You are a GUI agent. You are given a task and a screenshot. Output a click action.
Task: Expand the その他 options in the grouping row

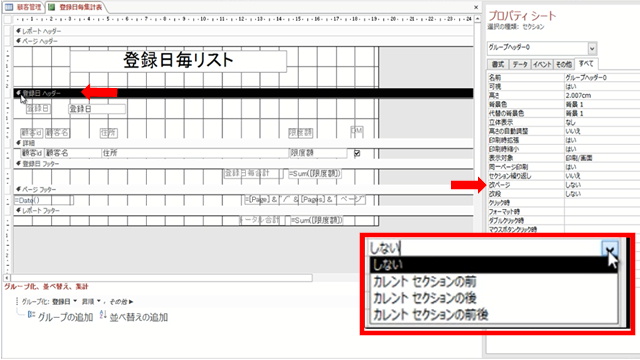tap(122, 302)
